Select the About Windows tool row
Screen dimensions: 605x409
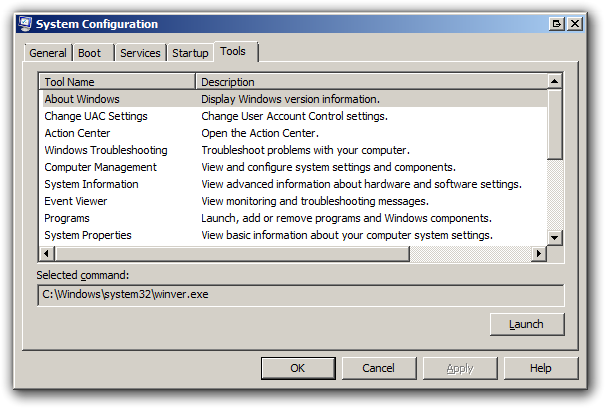(x=293, y=99)
